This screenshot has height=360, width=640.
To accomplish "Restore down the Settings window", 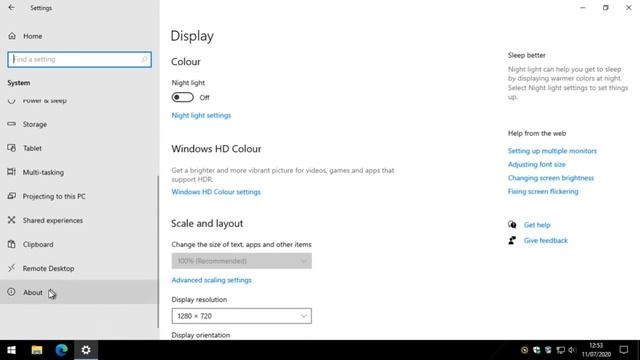I will click(606, 8).
